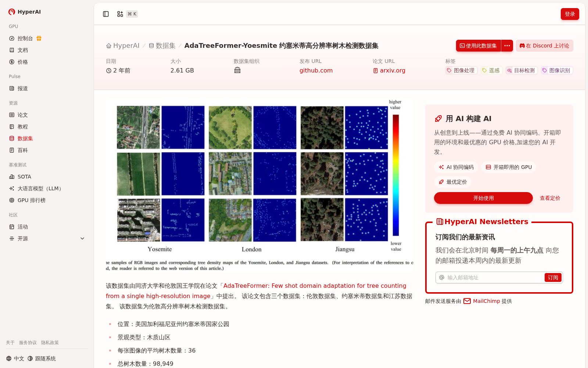The height and width of the screenshot is (368, 588).
Task: Select the 图像处理 tag
Action: click(x=462, y=70)
